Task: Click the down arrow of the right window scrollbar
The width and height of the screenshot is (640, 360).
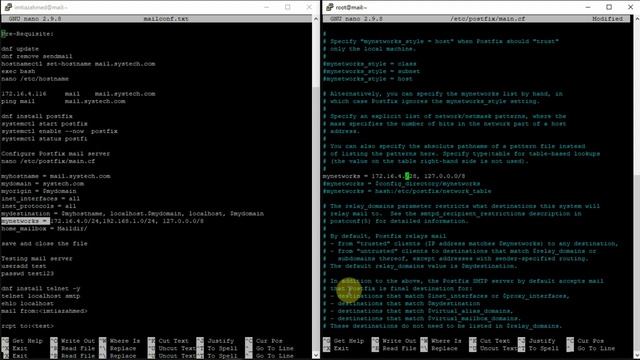Action: tap(637, 355)
